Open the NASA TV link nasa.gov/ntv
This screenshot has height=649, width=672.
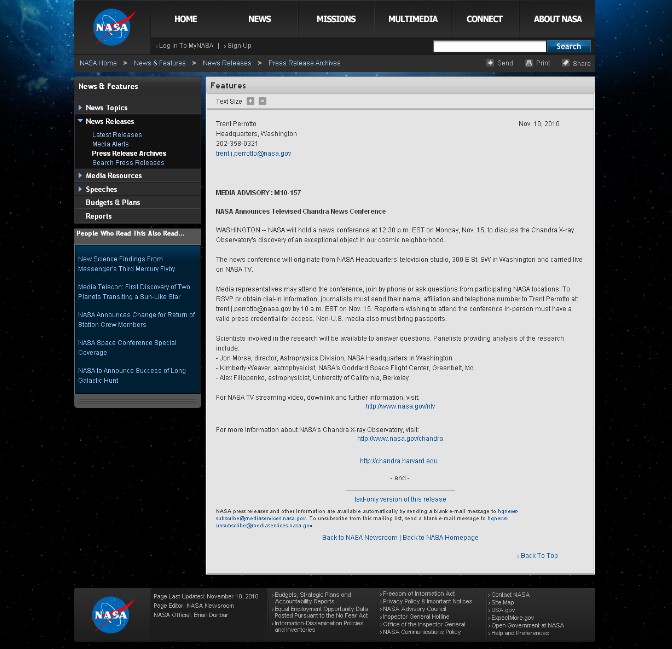point(400,406)
